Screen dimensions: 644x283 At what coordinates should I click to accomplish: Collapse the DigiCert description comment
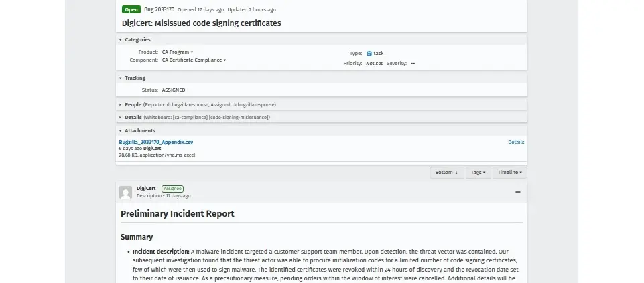pyautogui.click(x=518, y=192)
